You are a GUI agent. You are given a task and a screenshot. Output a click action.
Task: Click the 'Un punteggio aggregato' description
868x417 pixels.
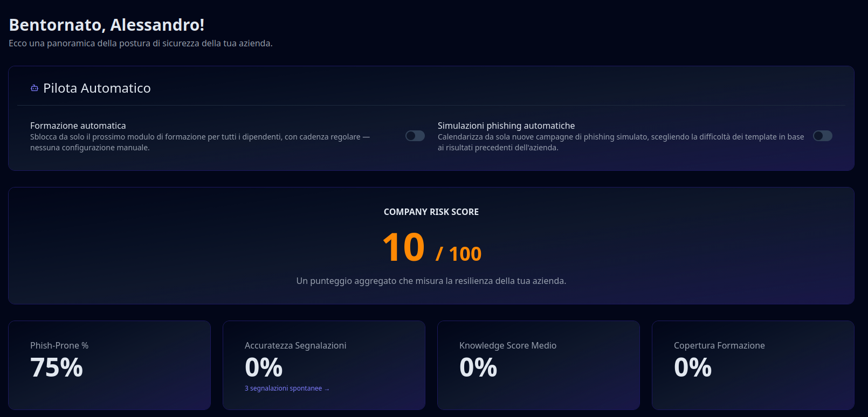click(431, 281)
